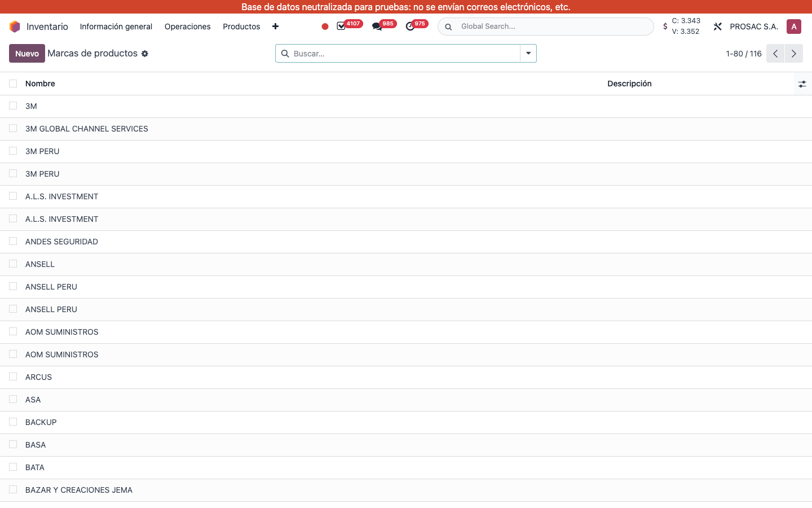Check the BASA row checkbox
Viewport: 812px width, 508px height.
[13, 445]
